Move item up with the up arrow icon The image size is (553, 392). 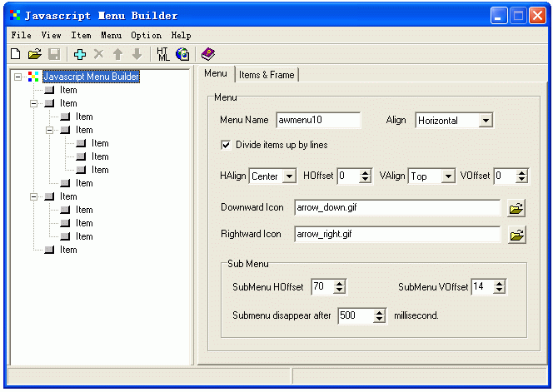(117, 54)
